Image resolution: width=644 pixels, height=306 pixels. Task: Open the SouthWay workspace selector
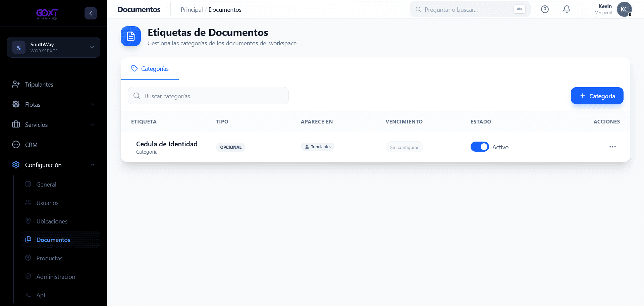tap(53, 47)
